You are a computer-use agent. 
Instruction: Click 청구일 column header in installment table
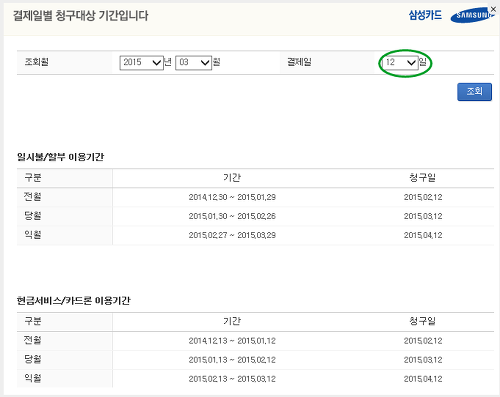pos(423,178)
